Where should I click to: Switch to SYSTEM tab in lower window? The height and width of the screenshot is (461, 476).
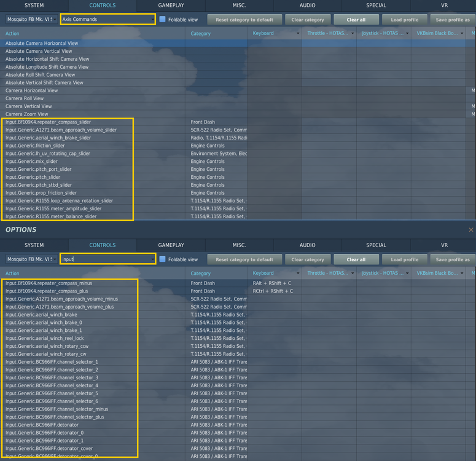pos(34,245)
